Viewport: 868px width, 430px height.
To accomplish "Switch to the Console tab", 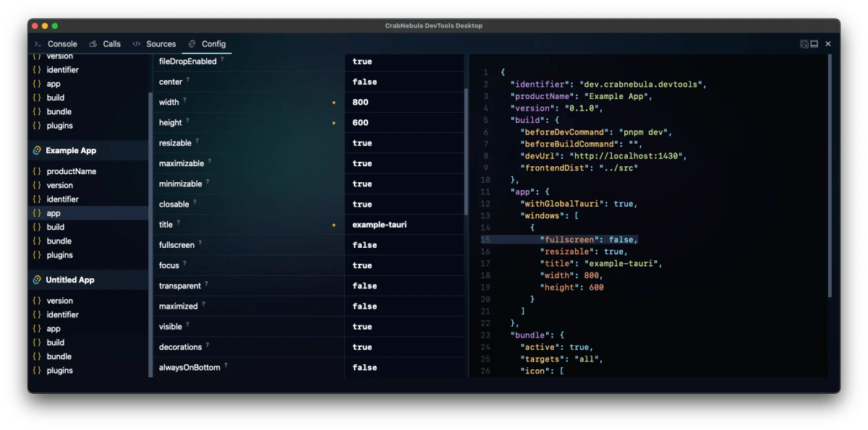I will click(56, 44).
